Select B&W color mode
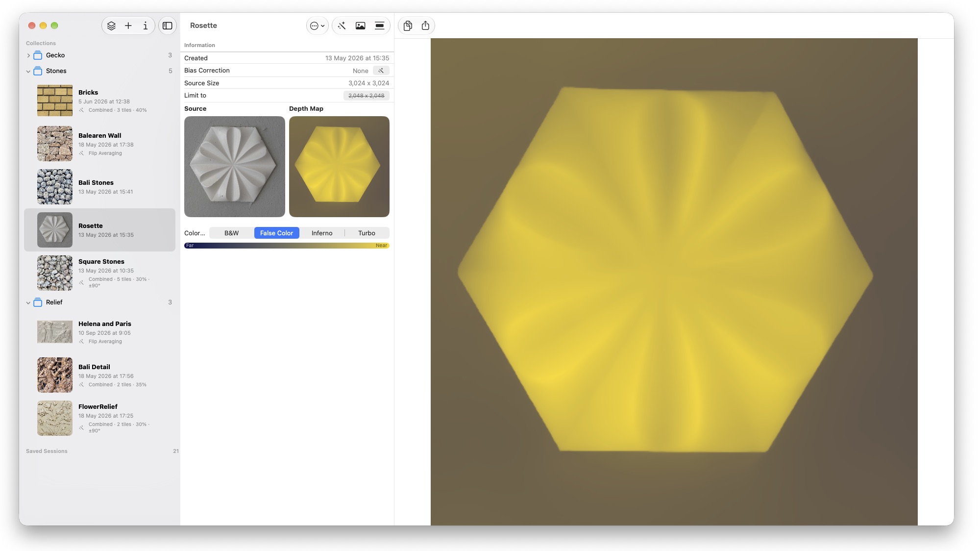Screen dimensions: 980x551 231,233
